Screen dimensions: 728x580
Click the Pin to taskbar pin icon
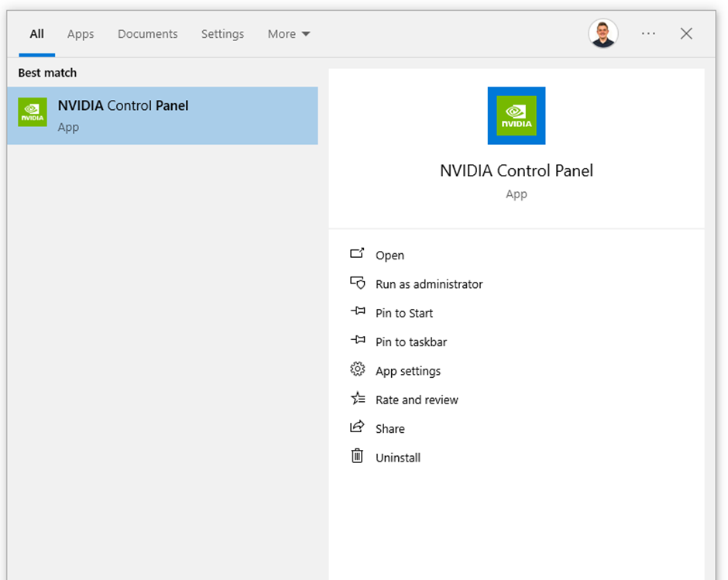357,341
